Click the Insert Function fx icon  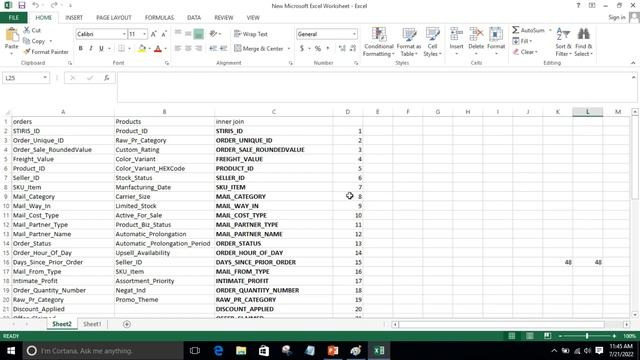[107, 78]
